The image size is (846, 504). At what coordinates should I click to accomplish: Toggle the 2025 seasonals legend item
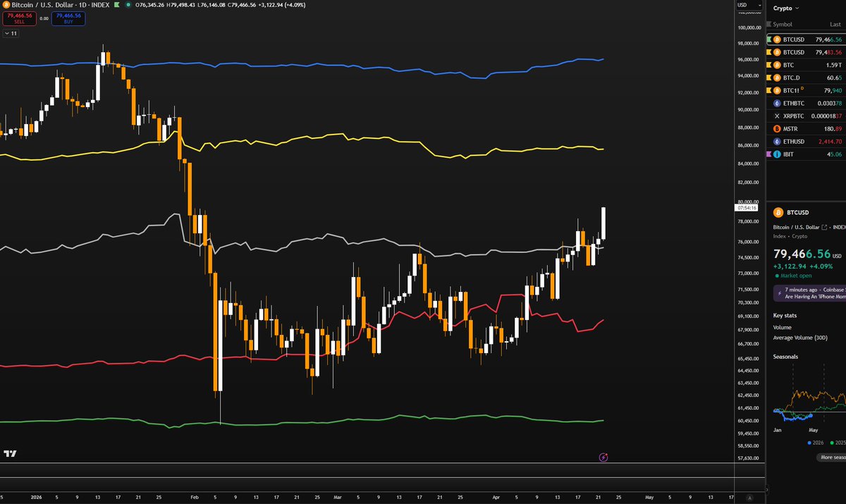(837, 442)
